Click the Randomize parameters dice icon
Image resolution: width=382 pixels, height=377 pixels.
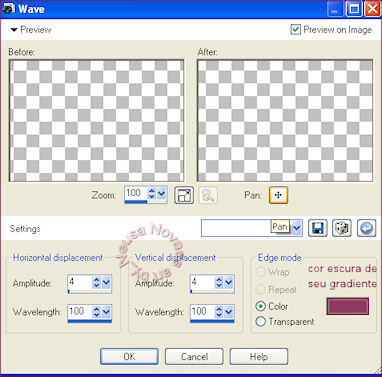tap(342, 228)
